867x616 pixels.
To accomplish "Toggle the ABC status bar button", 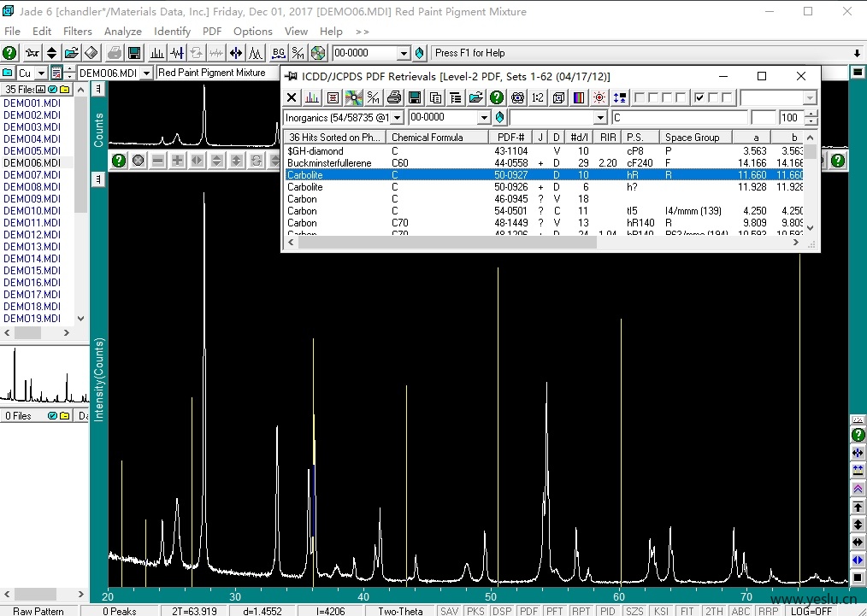I will [x=740, y=611].
